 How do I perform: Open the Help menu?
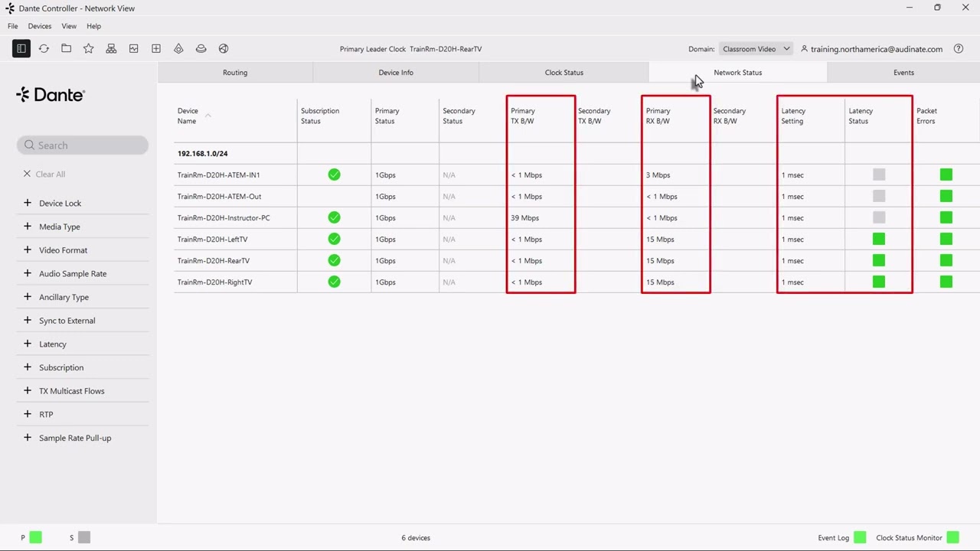coord(93,26)
